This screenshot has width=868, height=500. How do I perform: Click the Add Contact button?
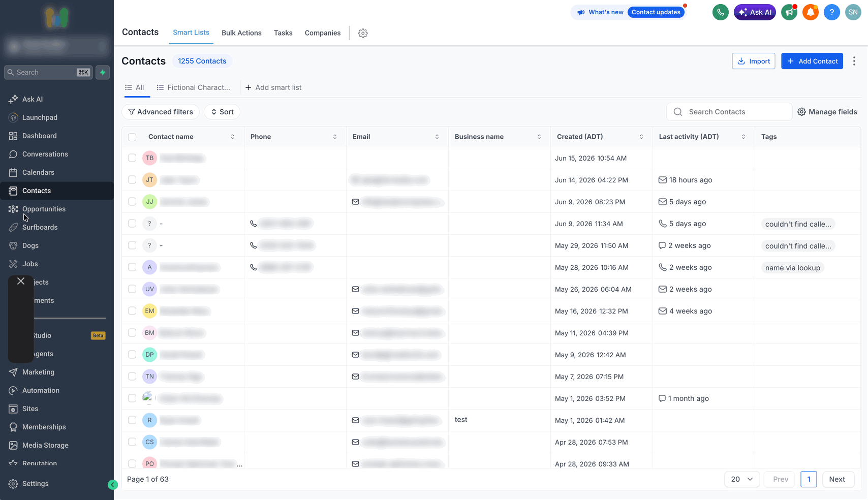click(x=812, y=61)
